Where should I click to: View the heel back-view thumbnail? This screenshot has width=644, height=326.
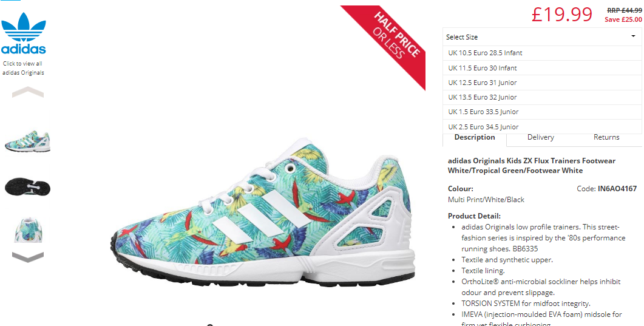click(28, 230)
